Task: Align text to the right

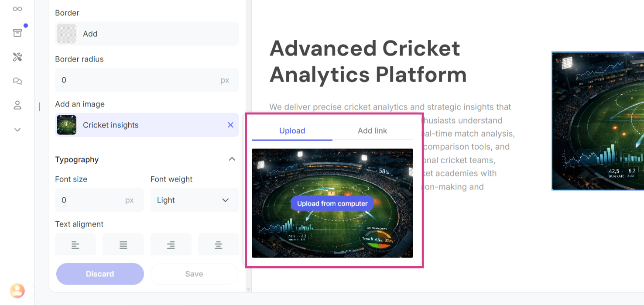Action: click(x=171, y=245)
